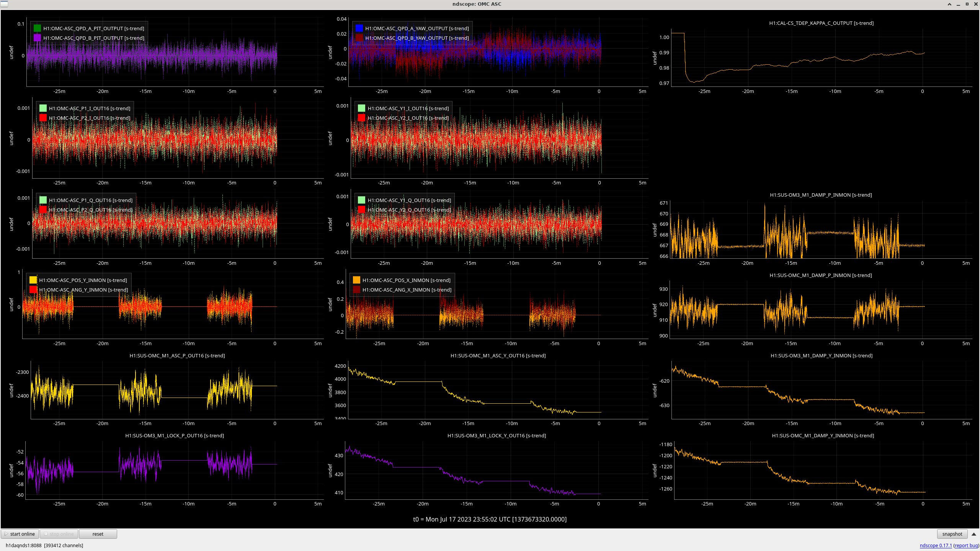
Task: Click the red Y2_I_OUT16 legend icon
Action: [x=361, y=118]
